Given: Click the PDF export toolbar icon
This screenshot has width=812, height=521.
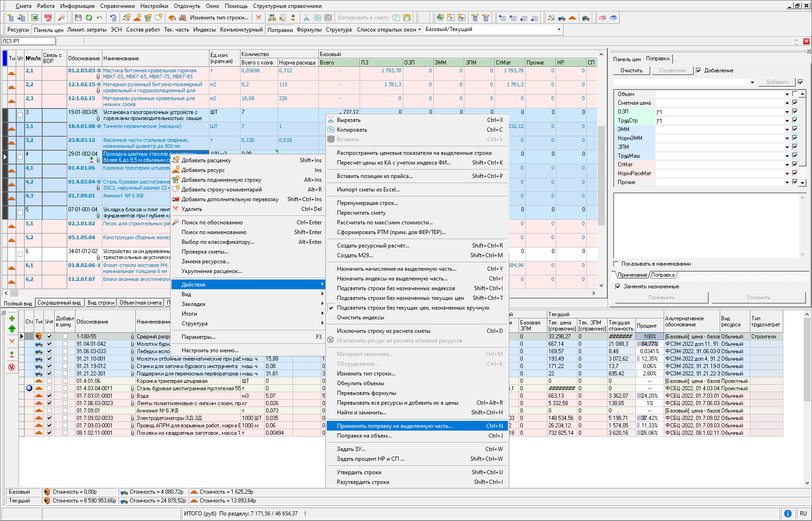Looking at the screenshot, I should (48, 18).
